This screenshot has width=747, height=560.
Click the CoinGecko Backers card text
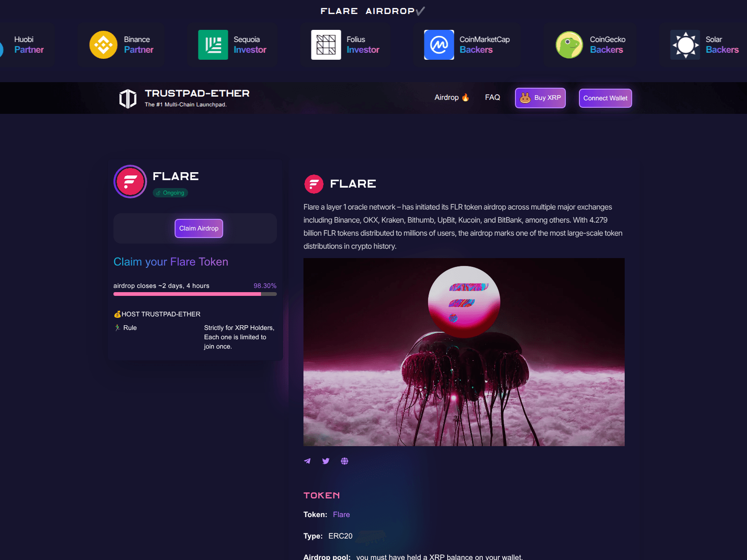coord(607,45)
